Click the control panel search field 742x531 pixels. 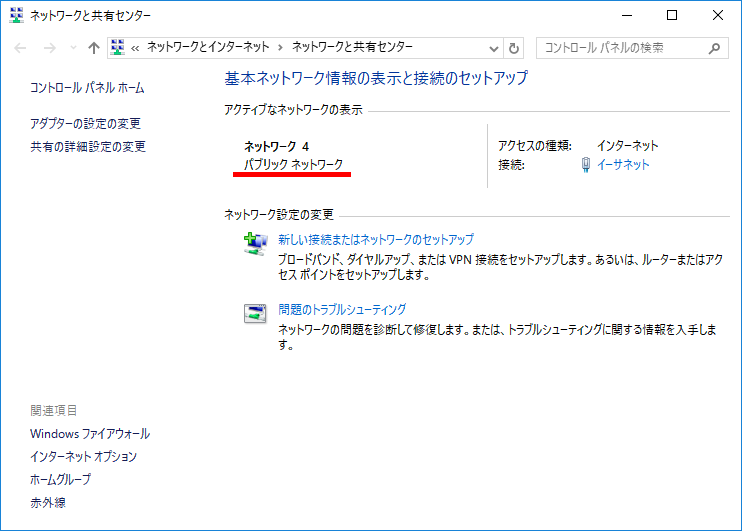click(632, 48)
